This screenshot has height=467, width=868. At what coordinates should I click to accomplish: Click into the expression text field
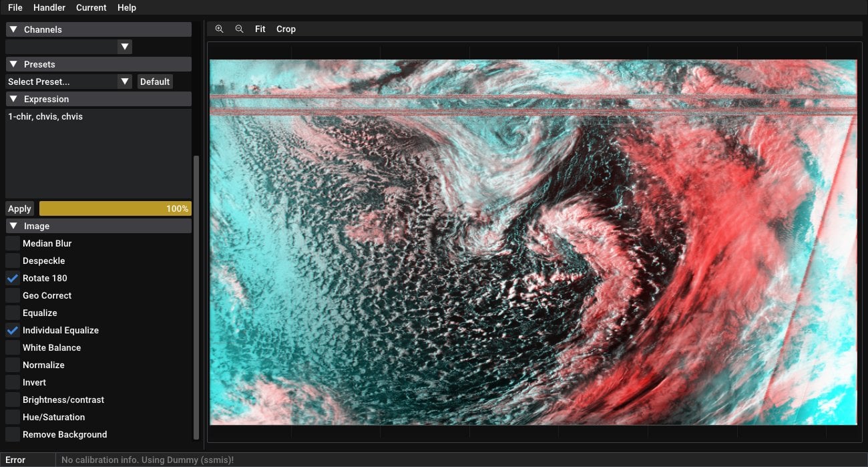pyautogui.click(x=98, y=153)
